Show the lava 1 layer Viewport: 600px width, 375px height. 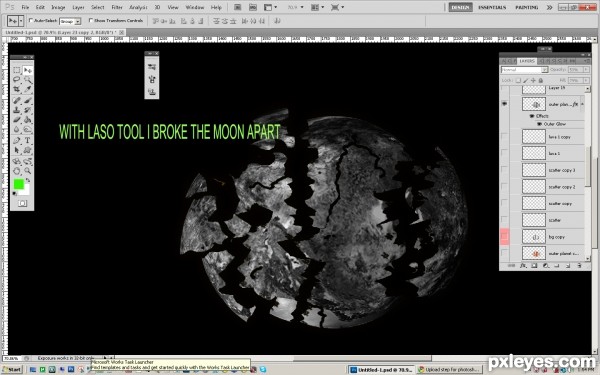(504, 153)
